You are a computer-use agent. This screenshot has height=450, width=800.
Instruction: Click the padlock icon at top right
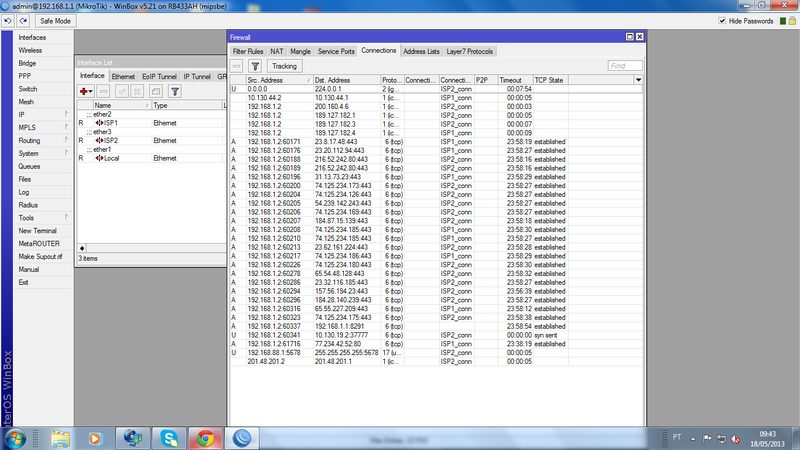click(x=792, y=21)
